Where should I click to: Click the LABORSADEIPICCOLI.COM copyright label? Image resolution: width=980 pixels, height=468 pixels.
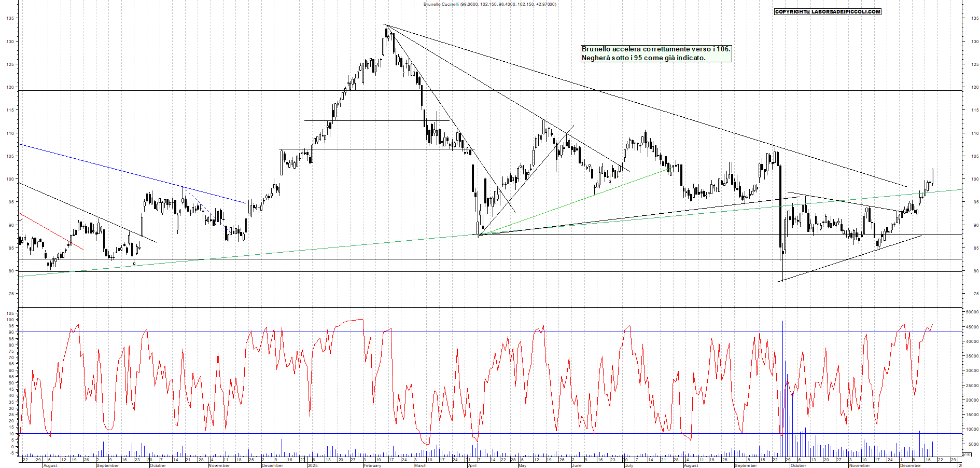click(x=827, y=11)
